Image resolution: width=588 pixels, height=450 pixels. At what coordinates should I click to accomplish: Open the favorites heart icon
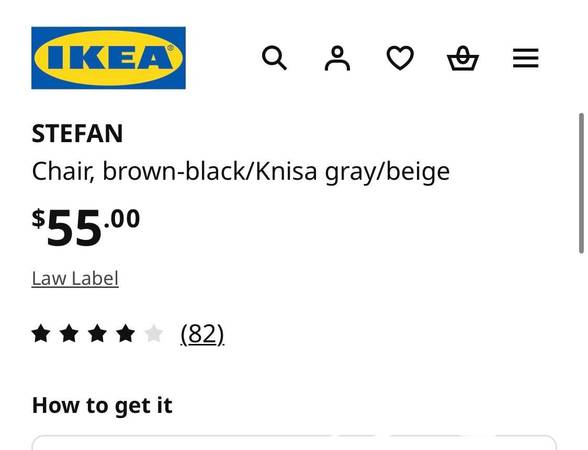[x=400, y=58]
